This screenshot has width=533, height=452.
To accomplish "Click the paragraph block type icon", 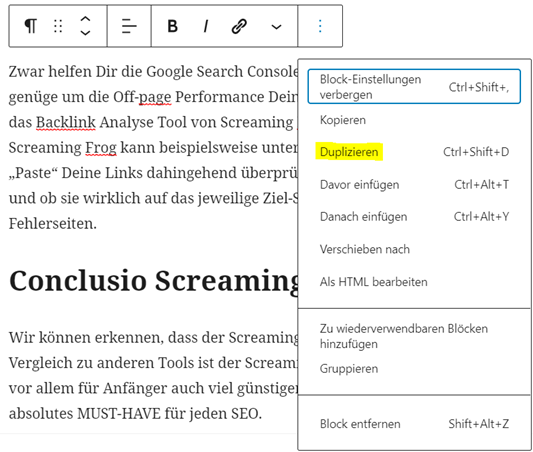I will tap(30, 26).
